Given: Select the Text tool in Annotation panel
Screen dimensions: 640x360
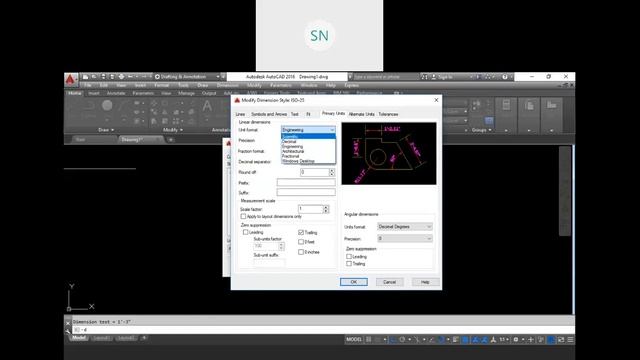Looking at the screenshot, I should [x=207, y=106].
